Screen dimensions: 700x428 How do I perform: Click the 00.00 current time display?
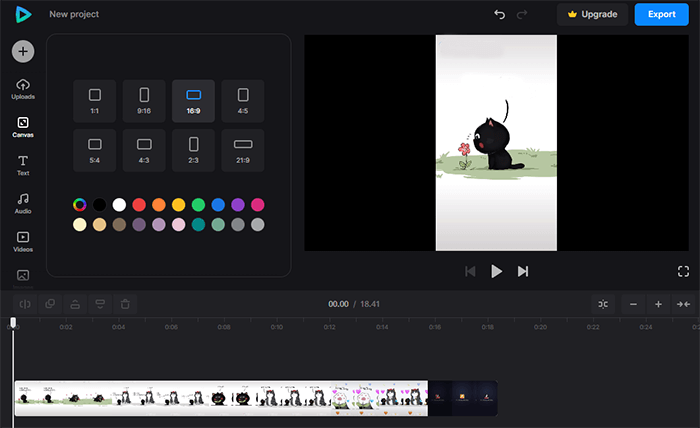point(338,304)
